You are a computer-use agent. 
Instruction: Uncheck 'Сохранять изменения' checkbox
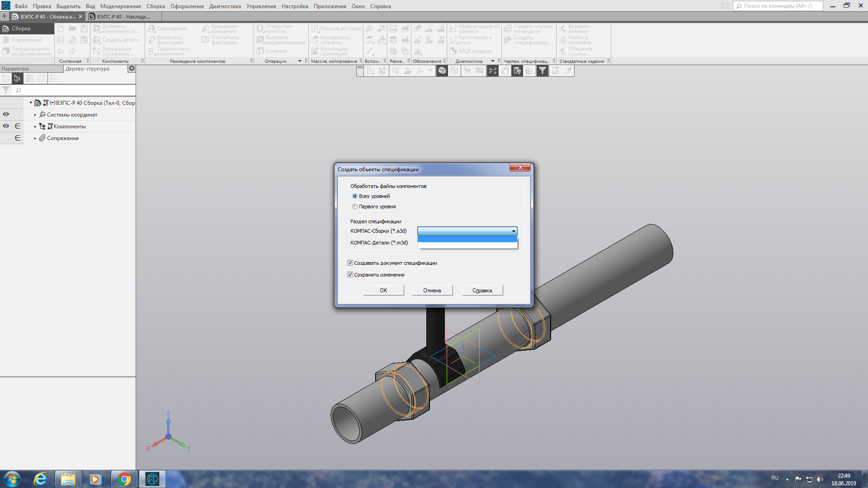click(x=350, y=275)
